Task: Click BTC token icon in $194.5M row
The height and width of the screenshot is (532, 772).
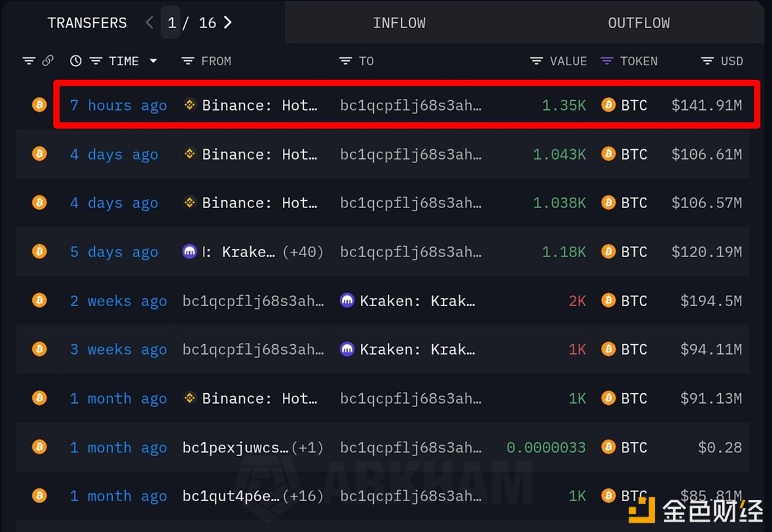Action: (608, 300)
